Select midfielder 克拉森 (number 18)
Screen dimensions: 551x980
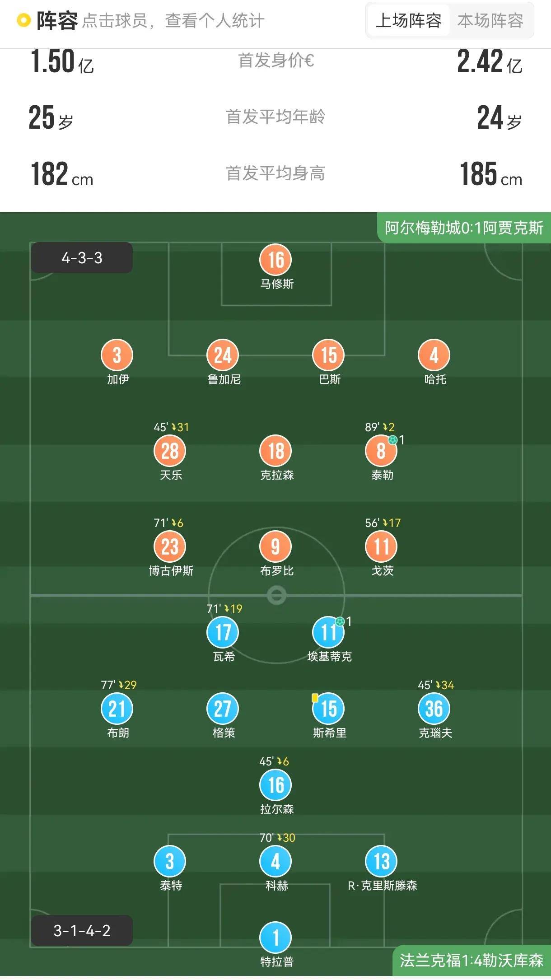(276, 451)
